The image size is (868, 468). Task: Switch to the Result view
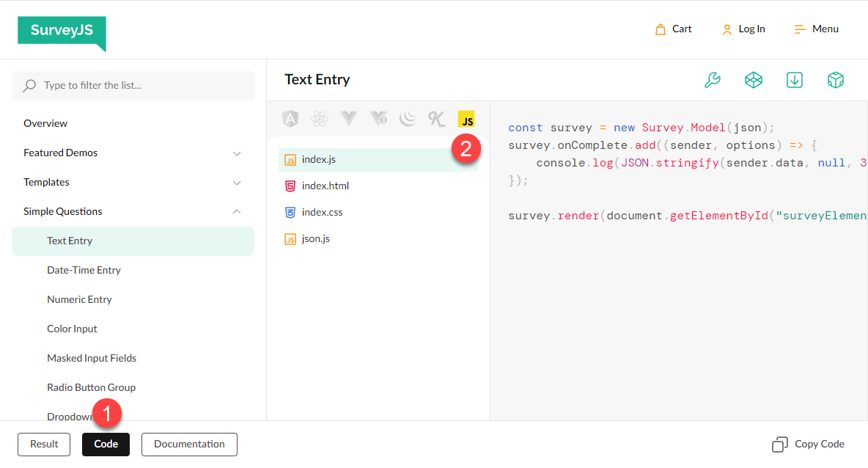[x=43, y=444]
